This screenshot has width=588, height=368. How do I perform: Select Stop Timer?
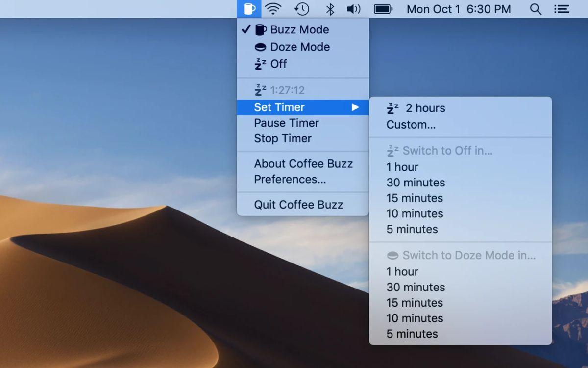click(283, 139)
